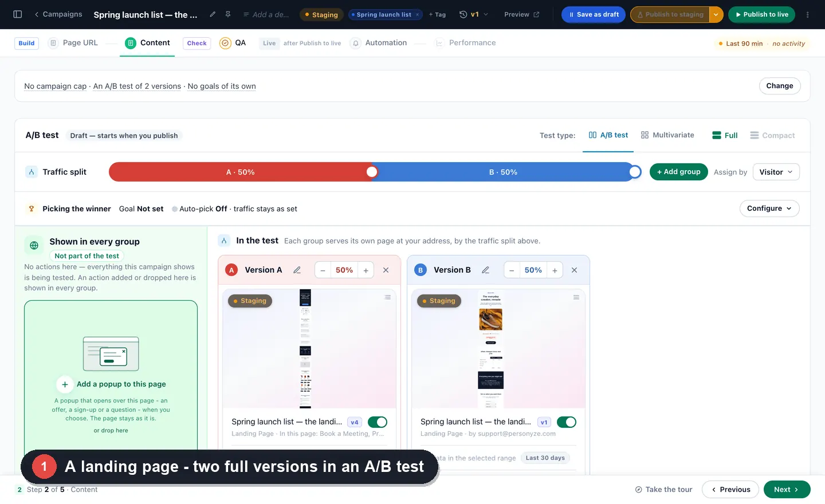Rename Version A with pencil icon
This screenshot has height=504, width=825.
tap(297, 270)
